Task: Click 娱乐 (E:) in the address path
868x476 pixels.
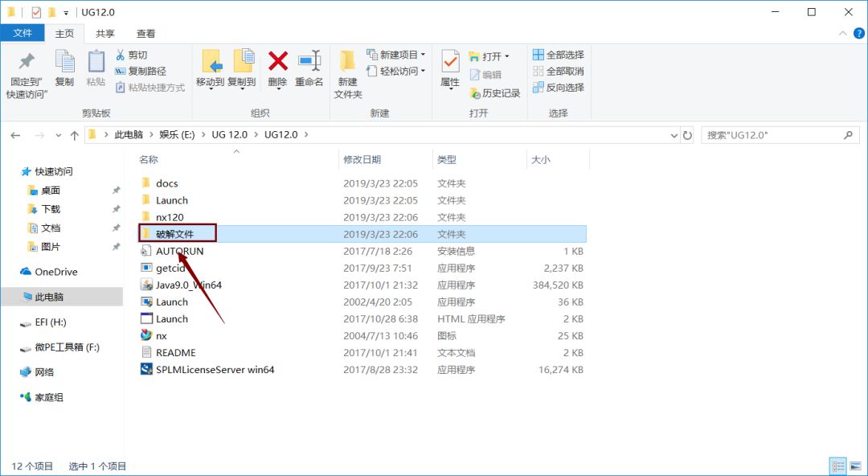Action: coord(177,134)
